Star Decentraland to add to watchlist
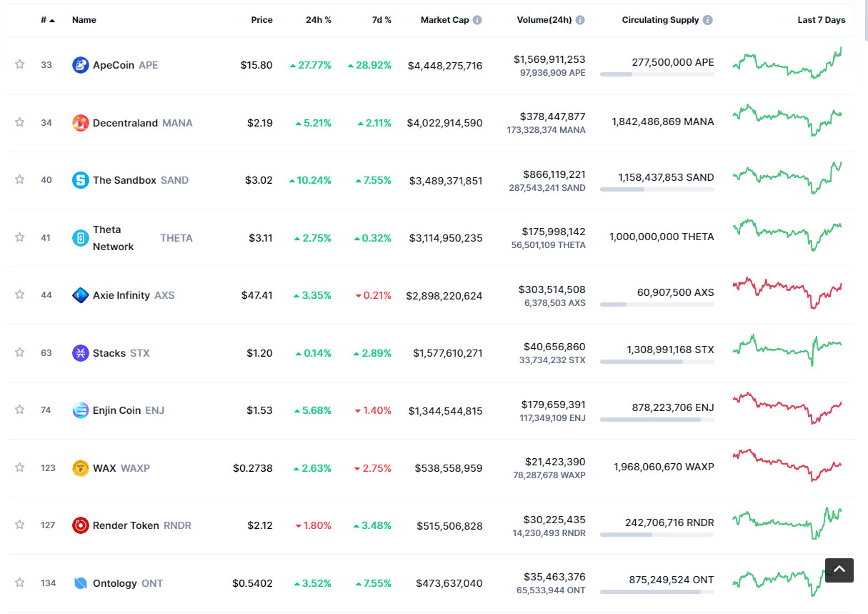This screenshot has height=614, width=868. pyautogui.click(x=20, y=122)
